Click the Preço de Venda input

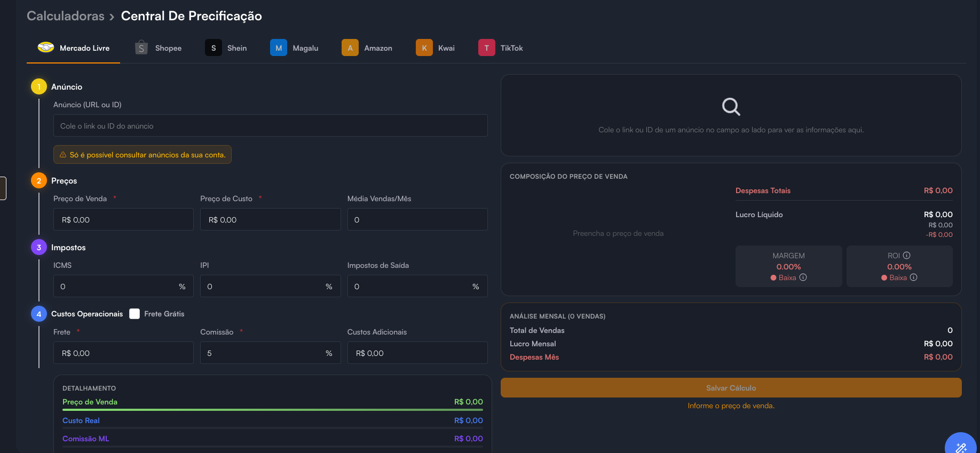pos(123,220)
